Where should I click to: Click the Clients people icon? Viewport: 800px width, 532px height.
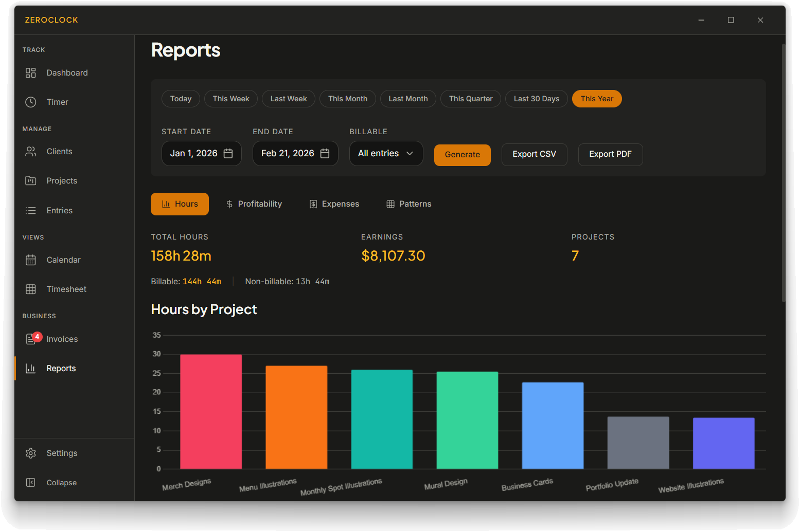[x=31, y=152]
